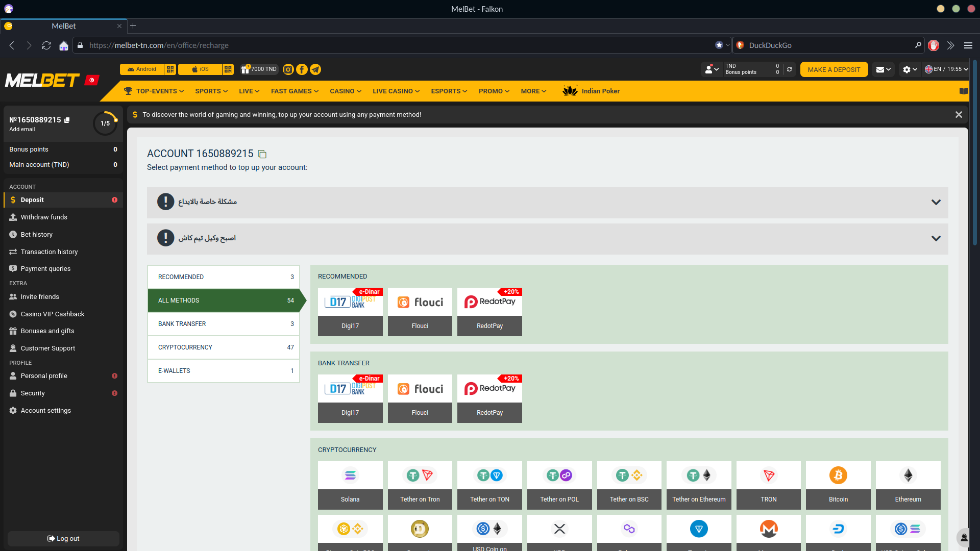Viewport: 980px width, 551px height.
Task: Click the browser home icon
Action: pos(64,45)
